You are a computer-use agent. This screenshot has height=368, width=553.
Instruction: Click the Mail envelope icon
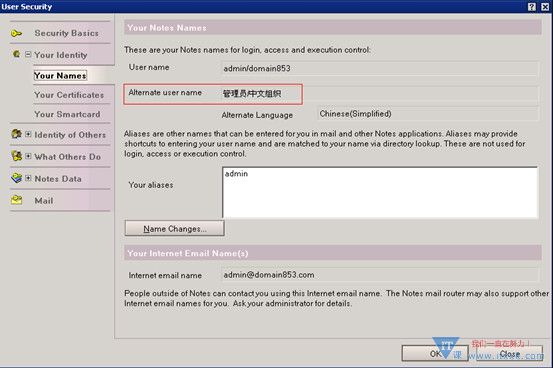[16, 200]
